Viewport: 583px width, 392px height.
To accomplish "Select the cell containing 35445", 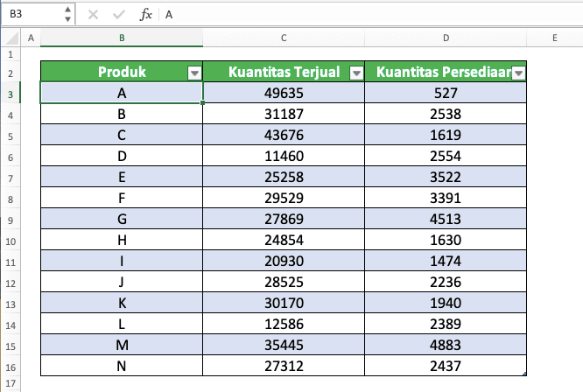I will (x=284, y=345).
